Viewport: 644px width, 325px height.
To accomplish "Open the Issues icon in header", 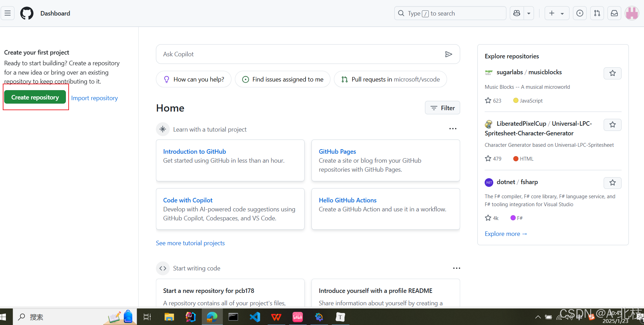I will (580, 13).
